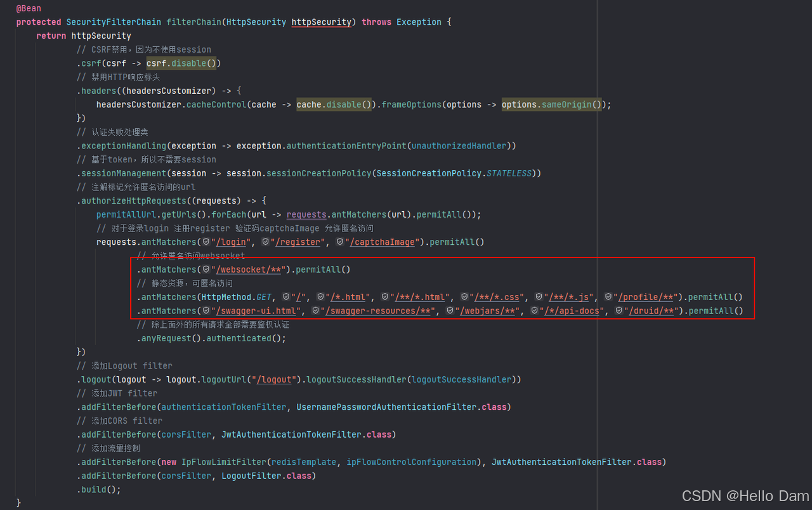
Task: Click the comment "注解标记允许匿名访问的url"
Action: [x=136, y=187]
